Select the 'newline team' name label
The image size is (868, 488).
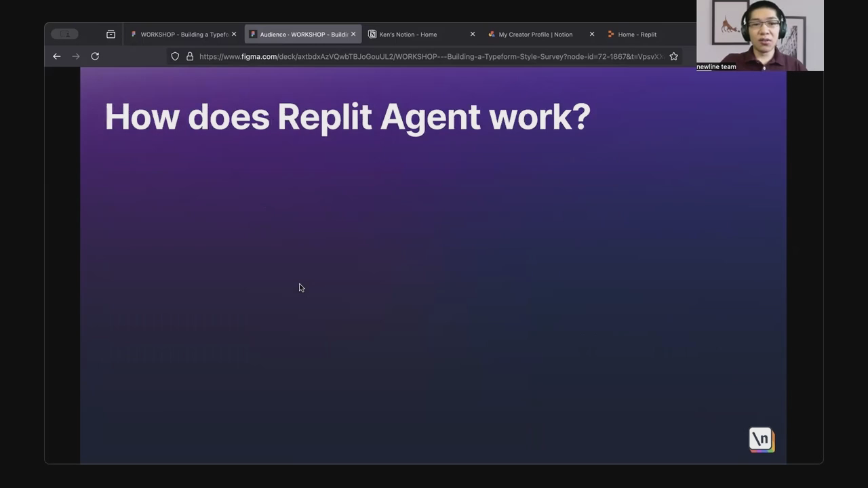pos(716,66)
